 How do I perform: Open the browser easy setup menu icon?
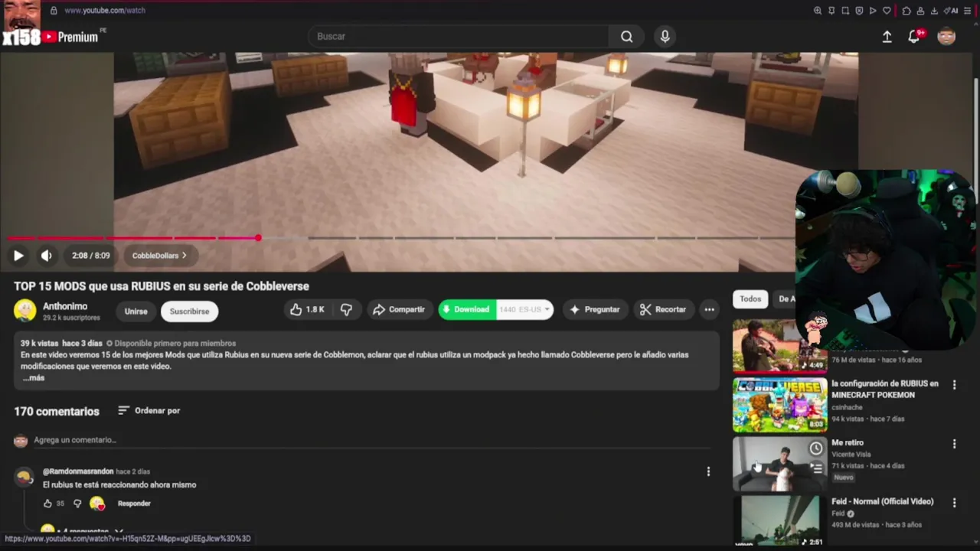click(967, 11)
